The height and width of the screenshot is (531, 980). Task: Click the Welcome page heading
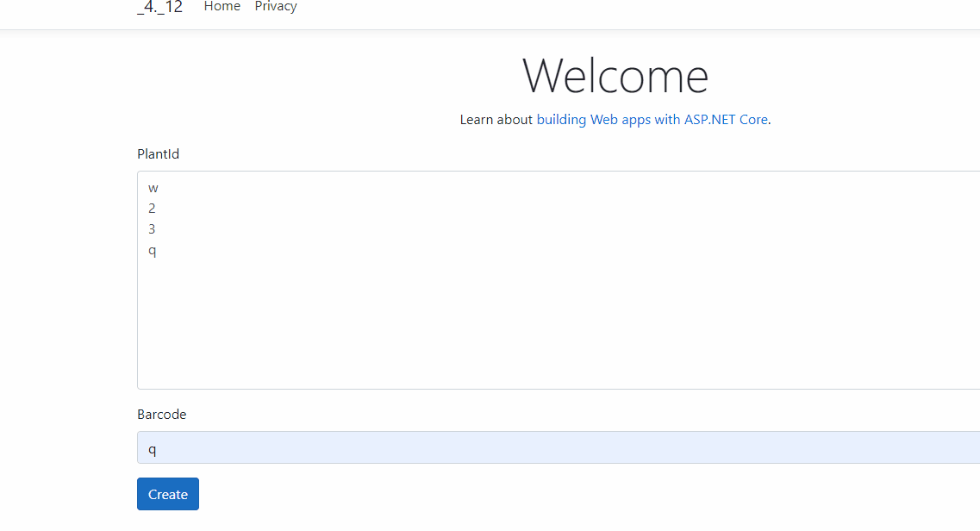click(x=615, y=76)
